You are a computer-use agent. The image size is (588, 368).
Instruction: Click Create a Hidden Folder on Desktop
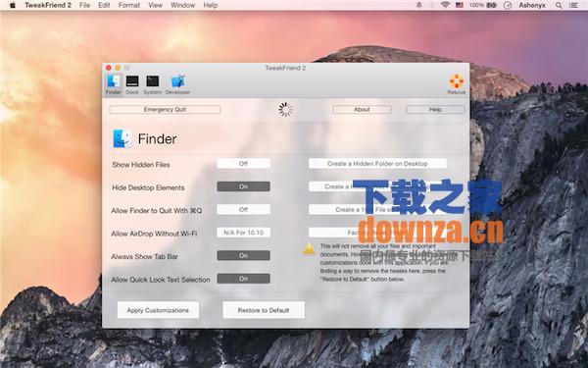coord(377,163)
